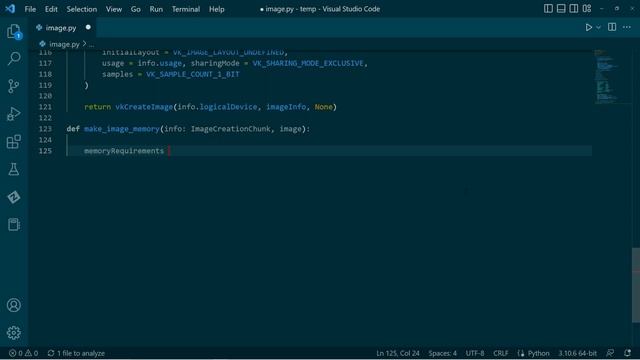Screen dimensions: 640x360
Task: Open the Testing flask view
Action: (x=14, y=169)
